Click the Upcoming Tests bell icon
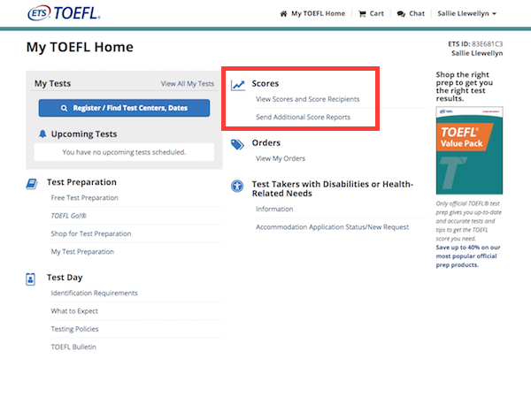The width and height of the screenshot is (531, 420). coord(42,134)
